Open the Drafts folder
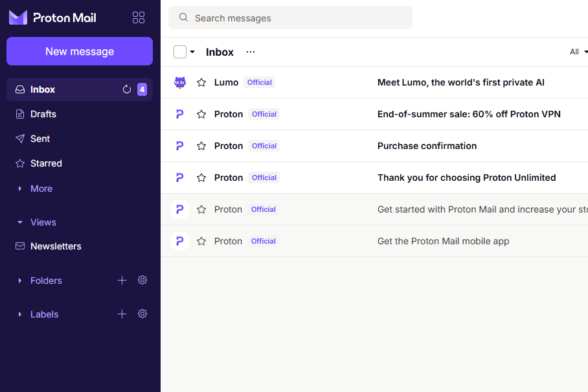The height and width of the screenshot is (392, 588). [80, 114]
